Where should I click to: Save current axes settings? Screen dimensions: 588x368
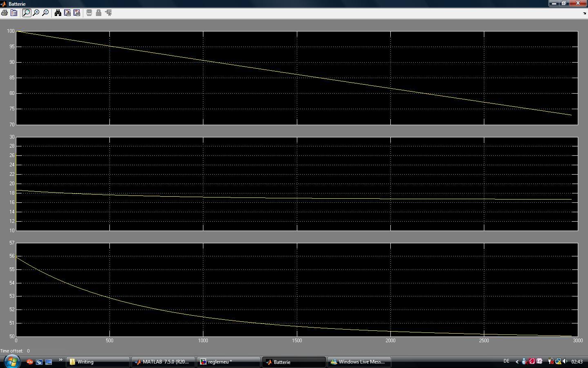pos(67,13)
